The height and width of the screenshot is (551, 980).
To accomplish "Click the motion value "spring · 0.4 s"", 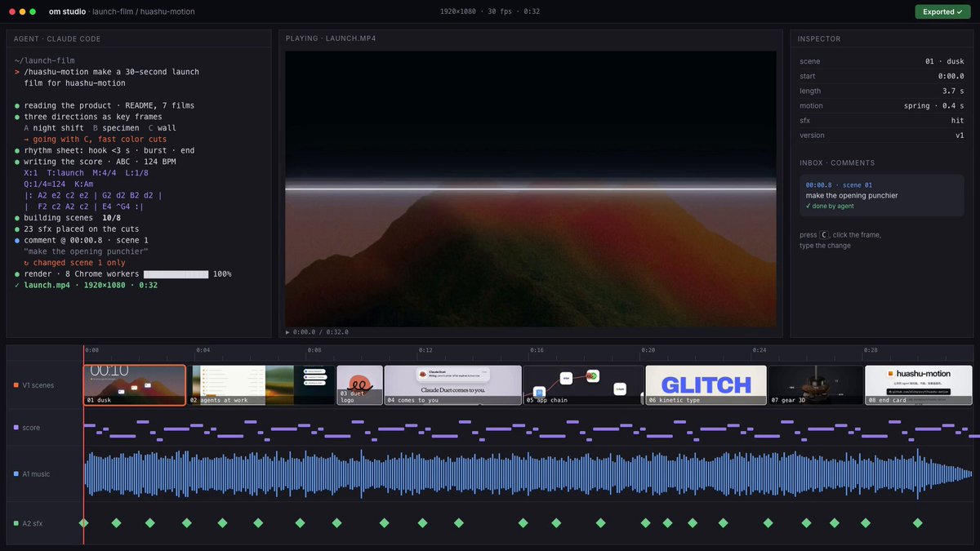I will pyautogui.click(x=933, y=106).
